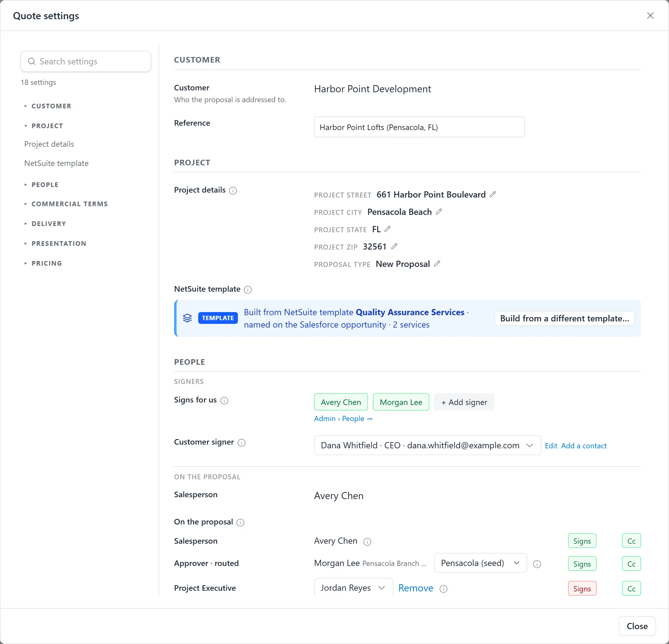The height and width of the screenshot is (644, 669).
Task: Edit the project state pencil icon
Action: [x=387, y=229]
